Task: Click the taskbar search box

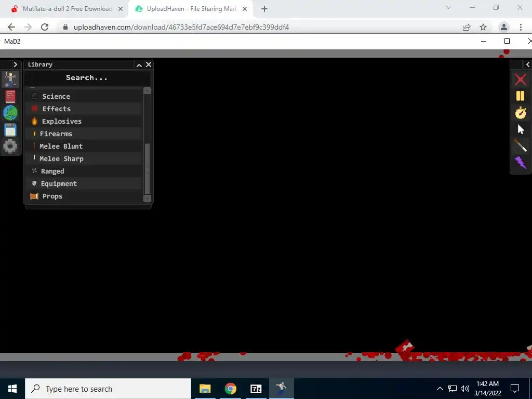Action: click(108, 389)
